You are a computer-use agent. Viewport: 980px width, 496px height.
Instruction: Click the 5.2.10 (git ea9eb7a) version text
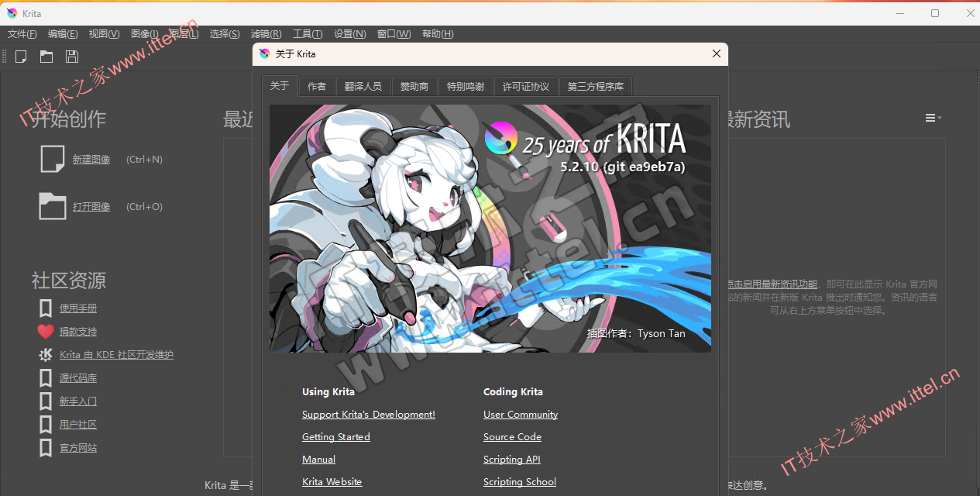(x=623, y=167)
